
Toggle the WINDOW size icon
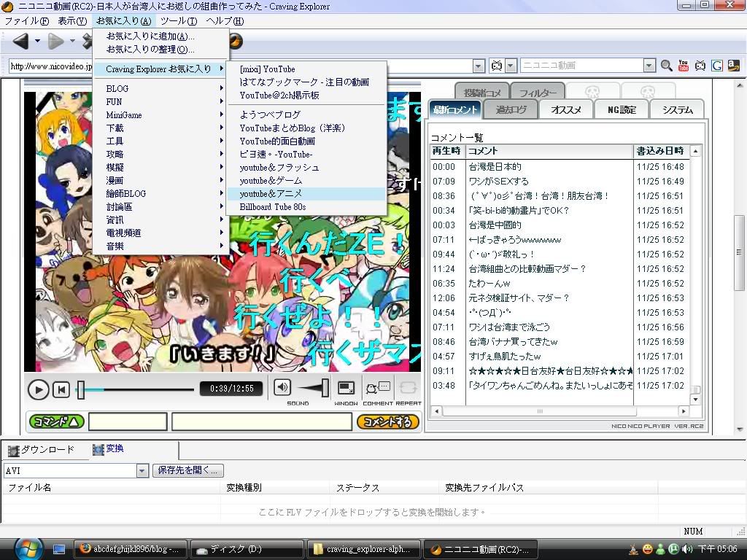point(346,388)
